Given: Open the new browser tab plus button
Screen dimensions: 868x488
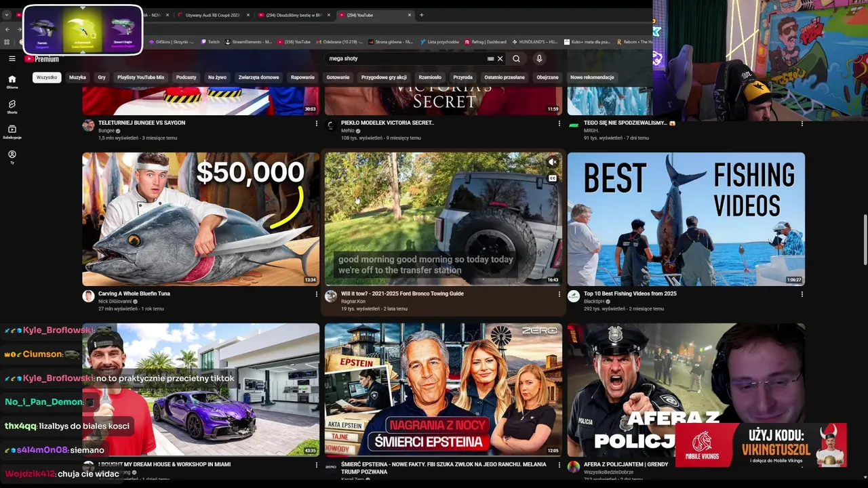Looking at the screenshot, I should click(x=421, y=15).
